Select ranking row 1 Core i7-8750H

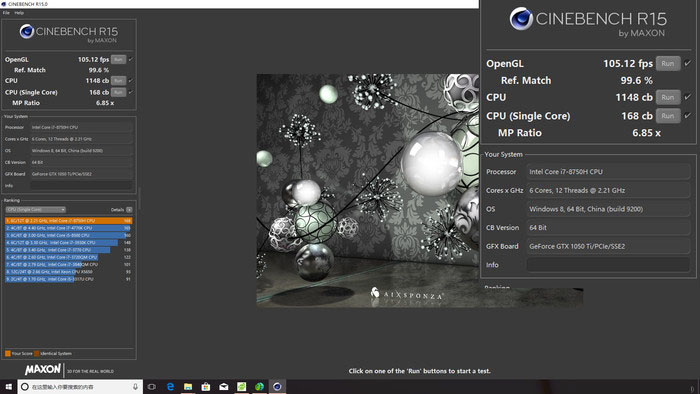[68, 220]
